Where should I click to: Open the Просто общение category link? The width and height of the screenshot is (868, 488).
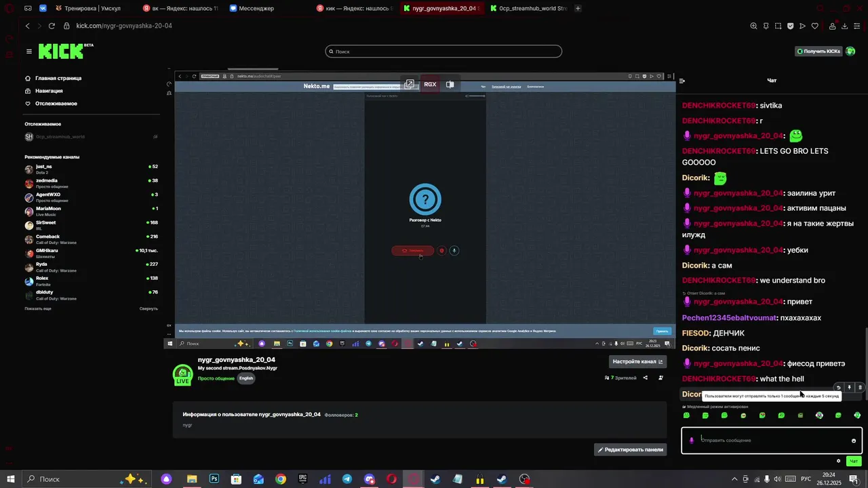pos(216,378)
